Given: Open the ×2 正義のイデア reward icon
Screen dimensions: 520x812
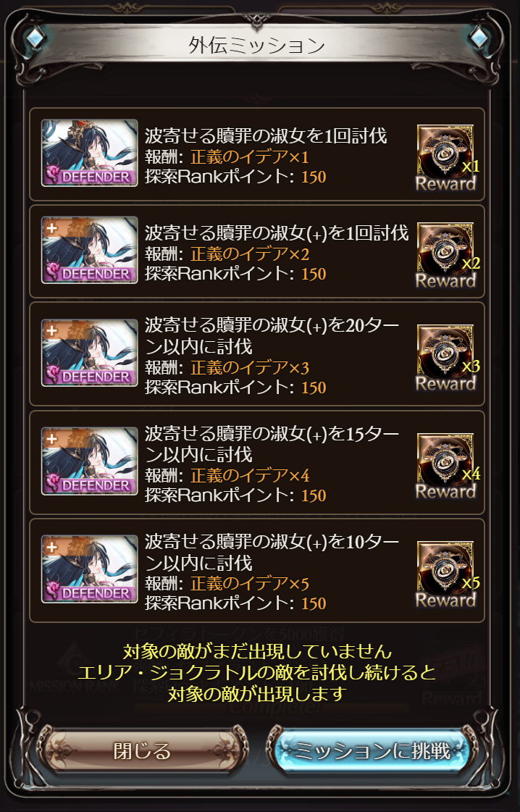Looking at the screenshot, I should pos(446,255).
